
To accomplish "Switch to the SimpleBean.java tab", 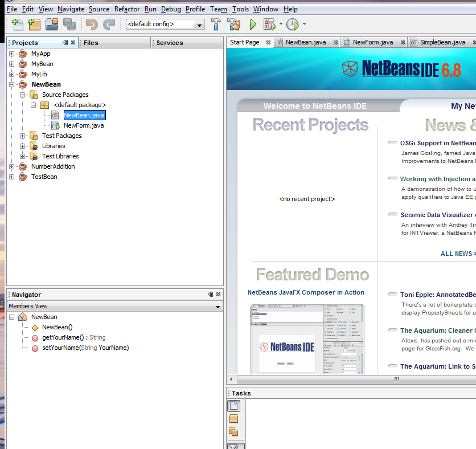I will [x=445, y=42].
